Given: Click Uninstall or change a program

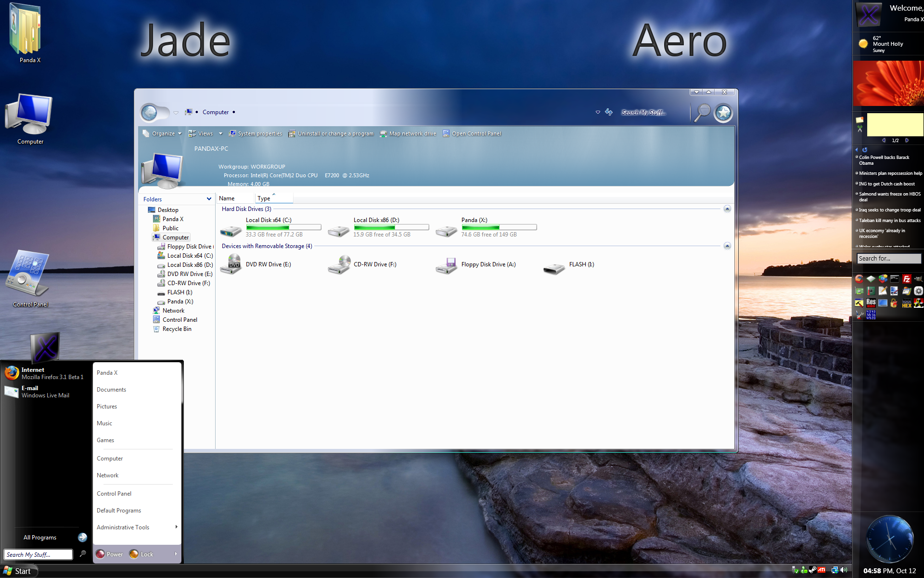Looking at the screenshot, I should [331, 134].
